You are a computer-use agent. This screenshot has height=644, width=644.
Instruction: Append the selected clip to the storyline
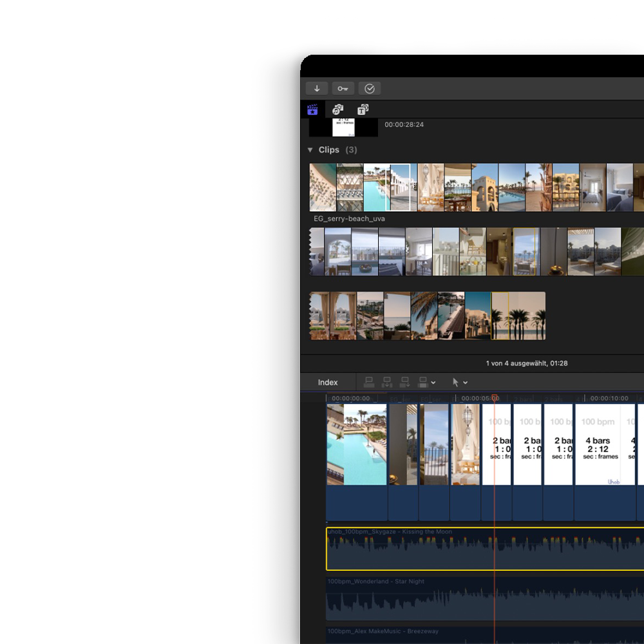coord(405,383)
